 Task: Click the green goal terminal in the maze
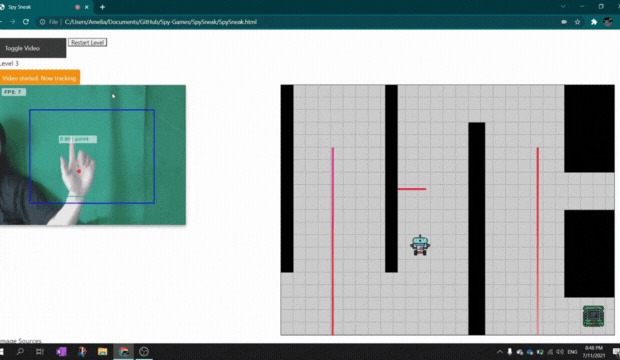pos(594,316)
